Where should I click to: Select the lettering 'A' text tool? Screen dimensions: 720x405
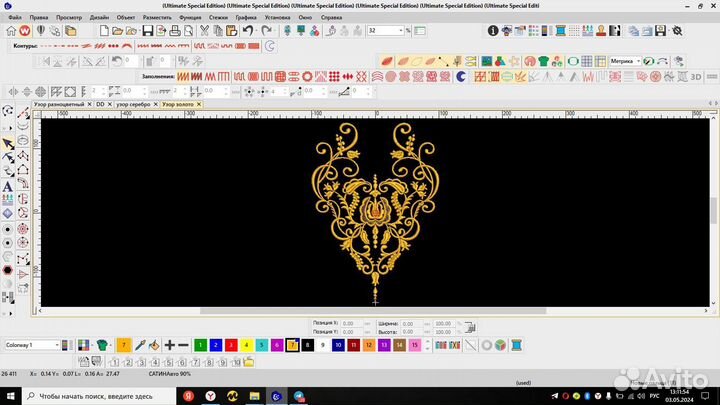[8, 185]
